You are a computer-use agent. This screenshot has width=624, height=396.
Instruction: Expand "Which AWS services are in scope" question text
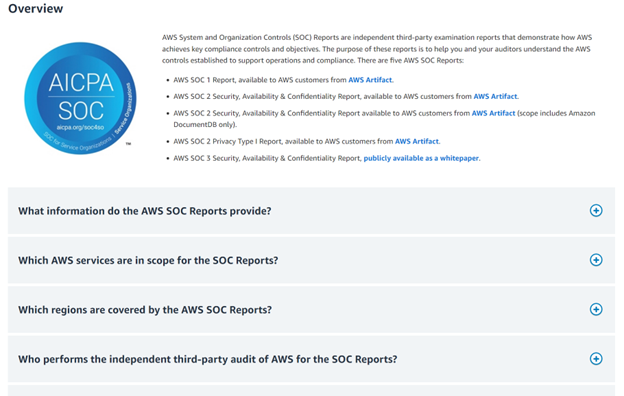148,260
